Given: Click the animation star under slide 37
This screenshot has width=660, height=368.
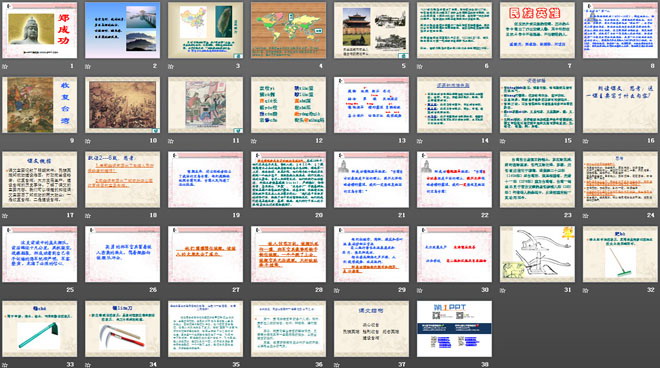Looking at the screenshot, I should pyautogui.click(x=337, y=365).
